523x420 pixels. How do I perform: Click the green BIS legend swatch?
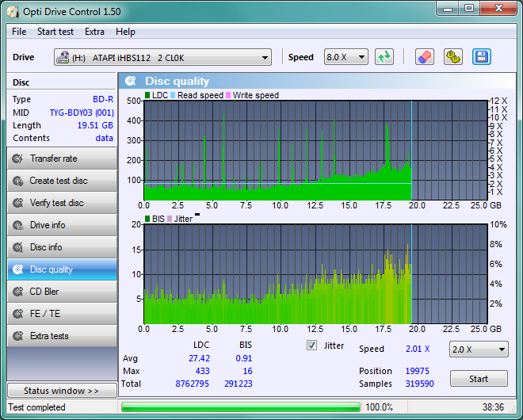[x=147, y=219]
